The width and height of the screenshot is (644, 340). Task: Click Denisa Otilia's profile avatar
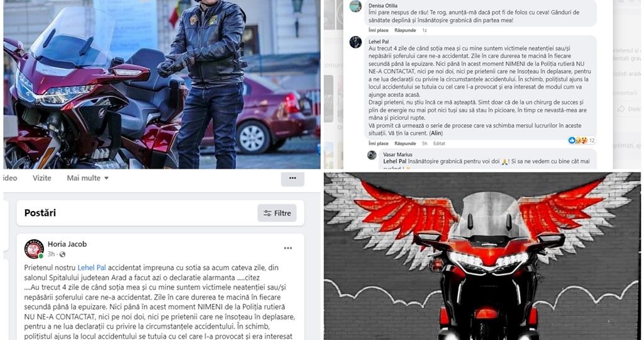click(x=355, y=6)
